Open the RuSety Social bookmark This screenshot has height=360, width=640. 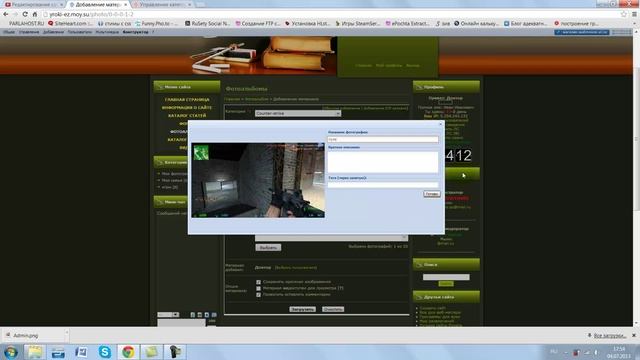208,24
